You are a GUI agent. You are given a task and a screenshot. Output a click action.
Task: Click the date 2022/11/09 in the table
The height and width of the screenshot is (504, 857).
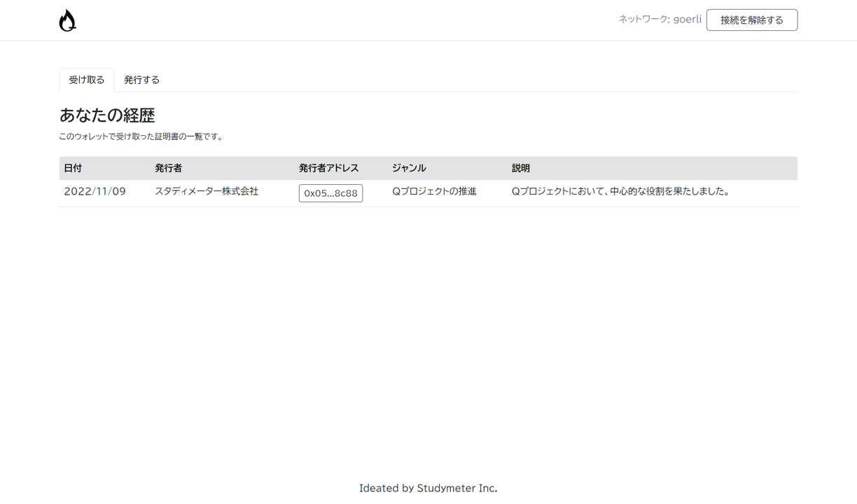(x=95, y=190)
